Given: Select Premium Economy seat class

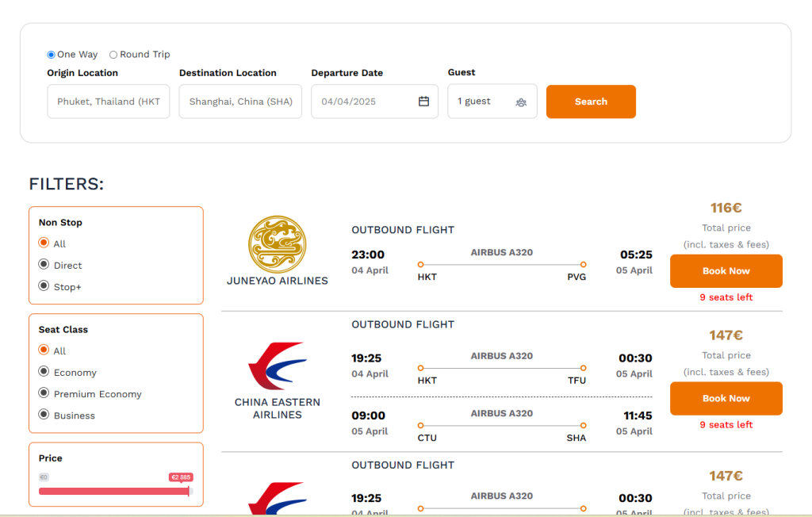Looking at the screenshot, I should coord(44,393).
